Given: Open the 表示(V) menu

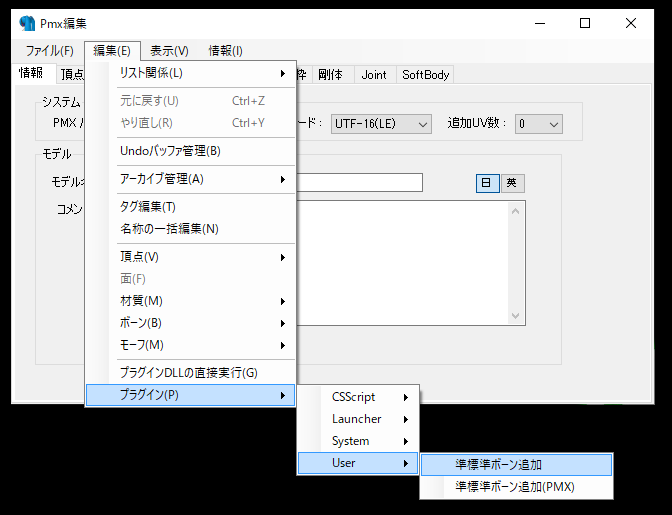Looking at the screenshot, I should coord(169,51).
